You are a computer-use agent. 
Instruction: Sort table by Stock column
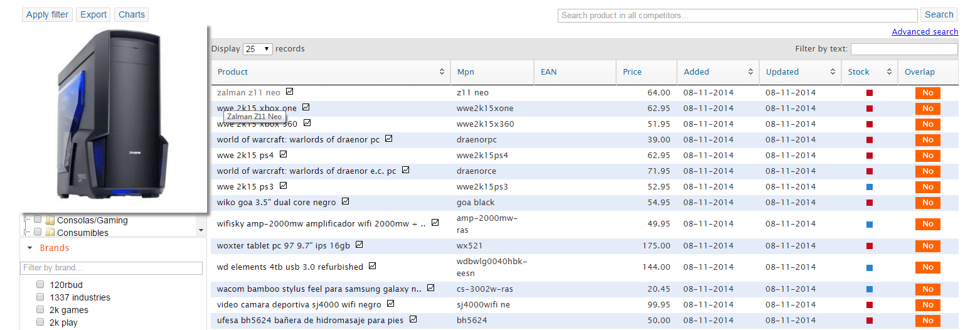pyautogui.click(x=870, y=72)
